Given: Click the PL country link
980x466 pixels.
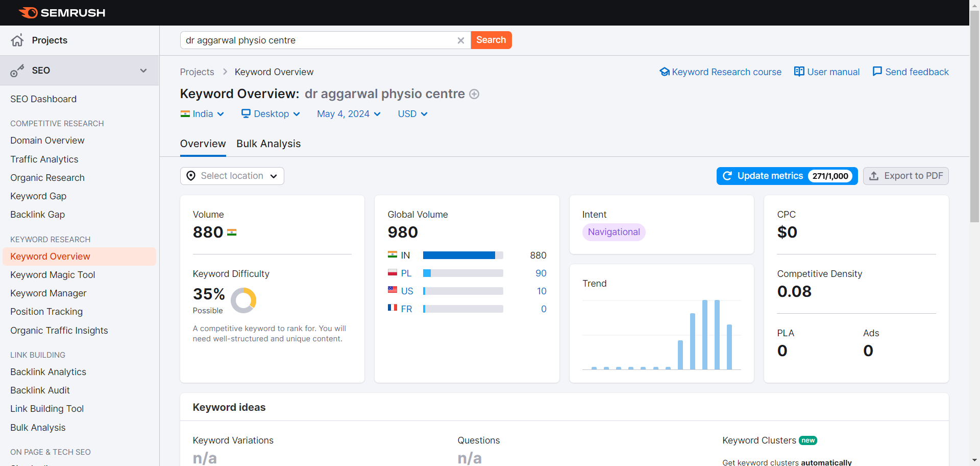Looking at the screenshot, I should (406, 273).
